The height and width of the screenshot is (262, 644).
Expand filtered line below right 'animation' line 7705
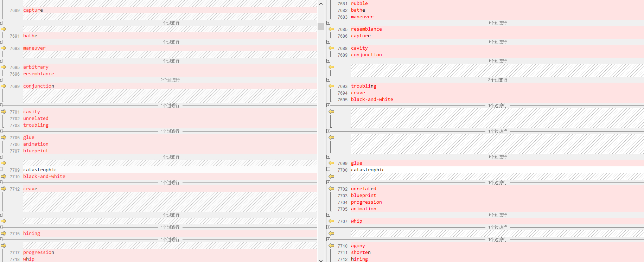(x=328, y=215)
